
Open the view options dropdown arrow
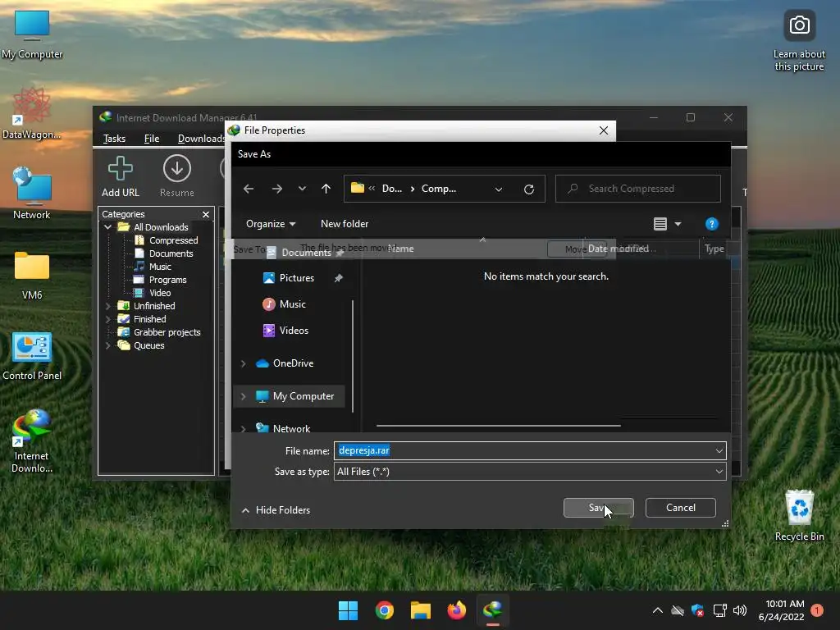pos(678,224)
